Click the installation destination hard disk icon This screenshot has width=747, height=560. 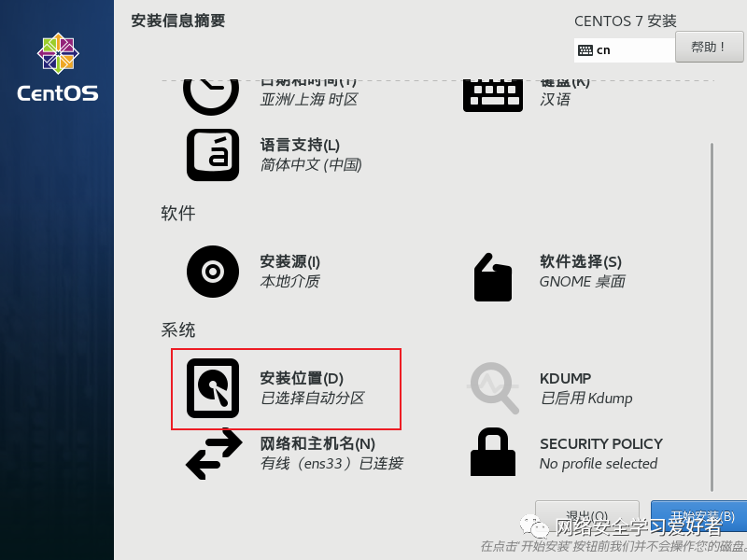[x=213, y=388]
